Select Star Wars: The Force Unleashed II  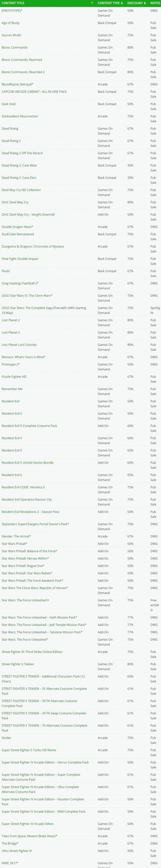pos(25,600)
